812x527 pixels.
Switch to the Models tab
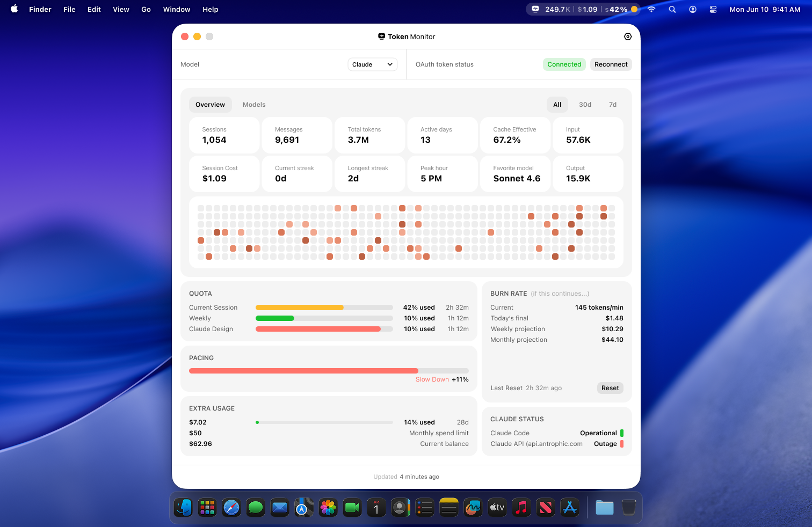coord(254,105)
